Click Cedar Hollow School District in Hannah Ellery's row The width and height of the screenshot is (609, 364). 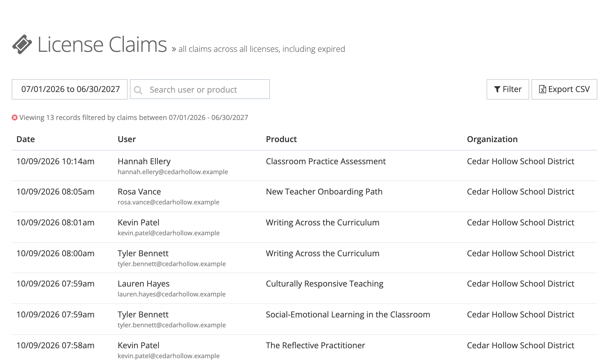point(520,161)
